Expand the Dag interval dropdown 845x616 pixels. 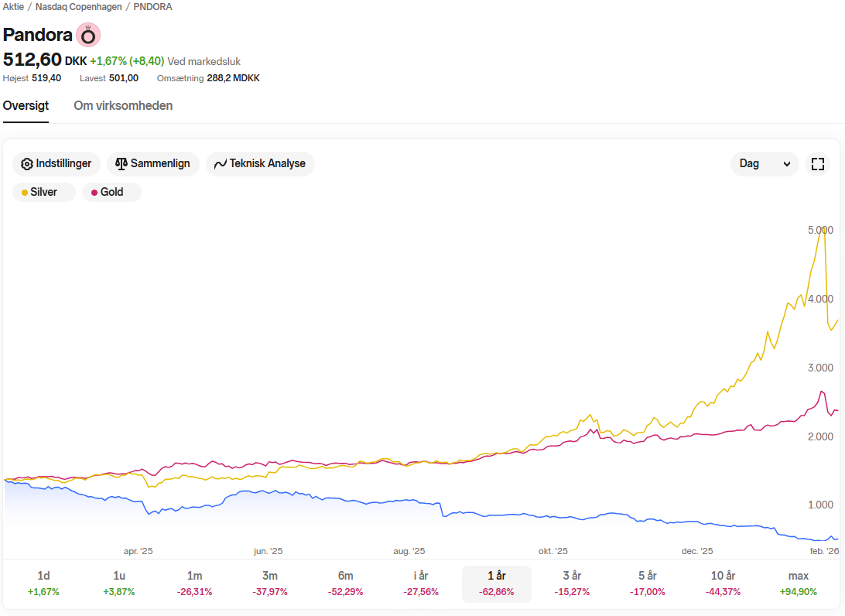(x=765, y=164)
